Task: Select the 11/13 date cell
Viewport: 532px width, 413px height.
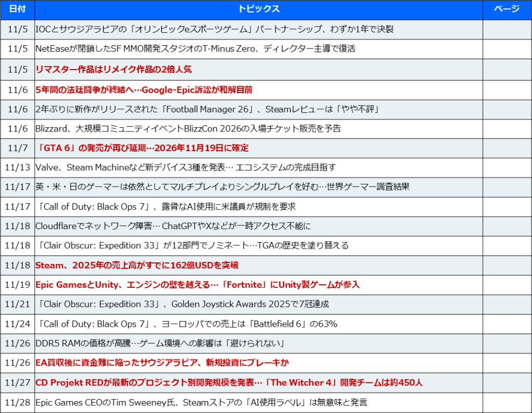Action: [x=17, y=167]
